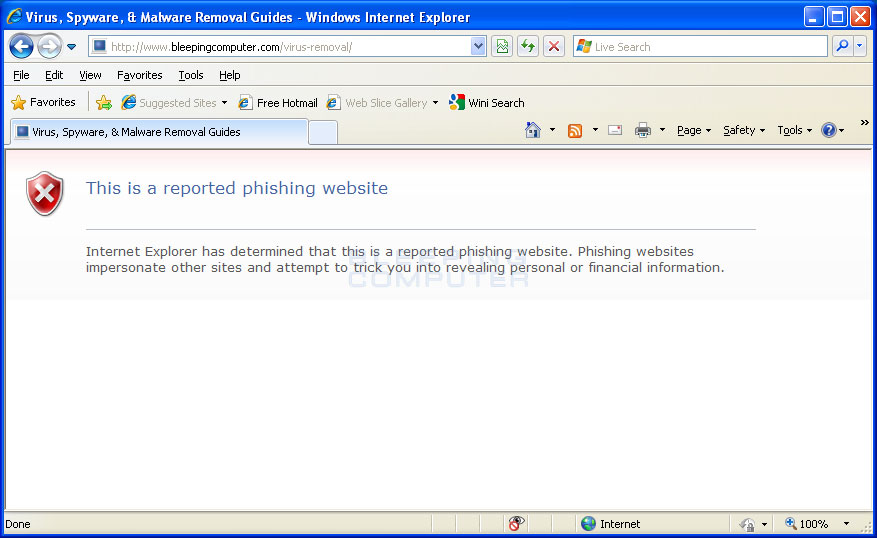Open Free Hotmail favorite
The width and height of the screenshot is (877, 538).
tap(278, 103)
